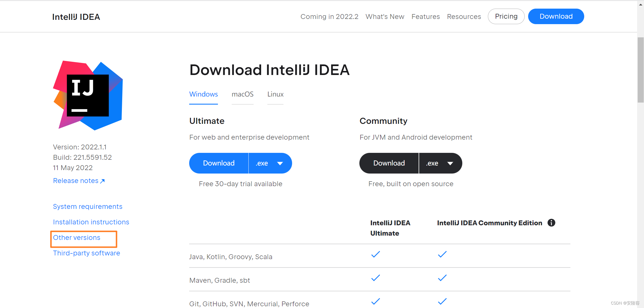Viewport: 644px width, 308px height.
Task: Click 'Git, GitHub, SVN, Mercurial, Perforce' row label
Action: click(249, 304)
